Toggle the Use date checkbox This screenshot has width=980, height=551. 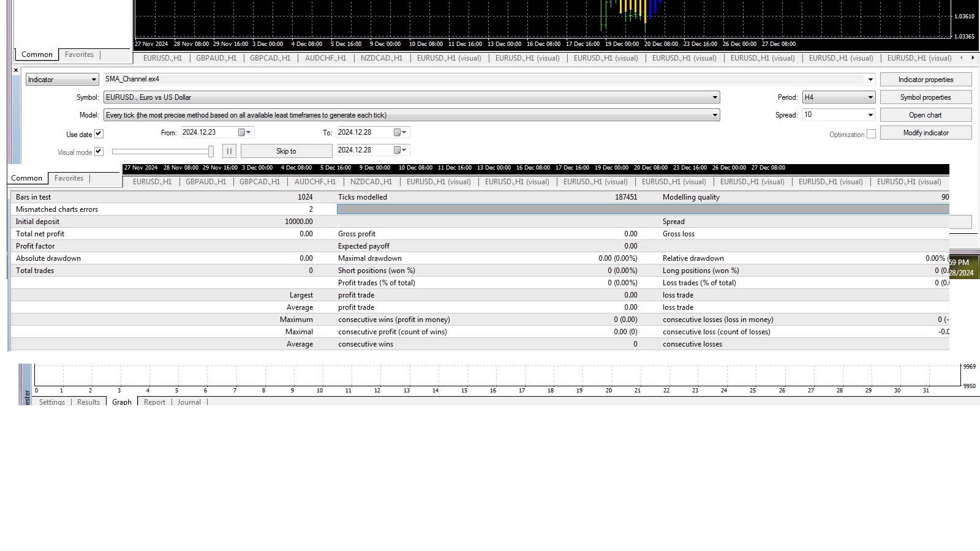coord(99,134)
